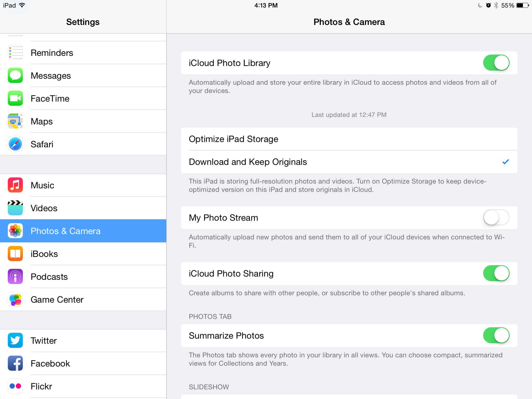The height and width of the screenshot is (399, 532).
Task: Disable the iCloud Photo Library switch
Action: [x=496, y=63]
